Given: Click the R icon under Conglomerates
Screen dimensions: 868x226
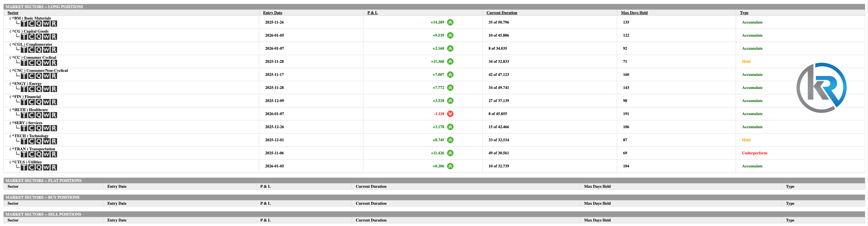Looking at the screenshot, I should click(54, 50).
